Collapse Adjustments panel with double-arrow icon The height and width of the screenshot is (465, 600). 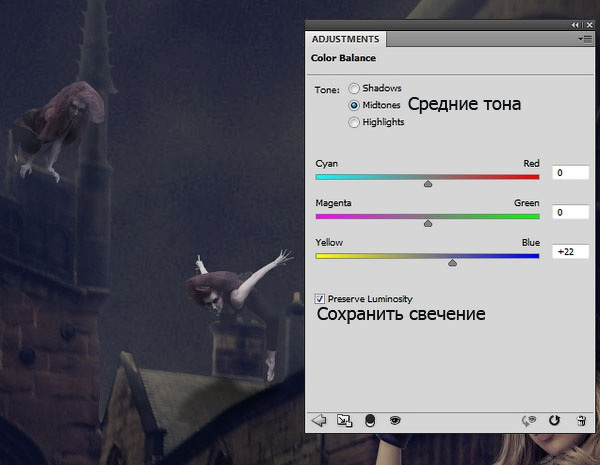coord(575,25)
